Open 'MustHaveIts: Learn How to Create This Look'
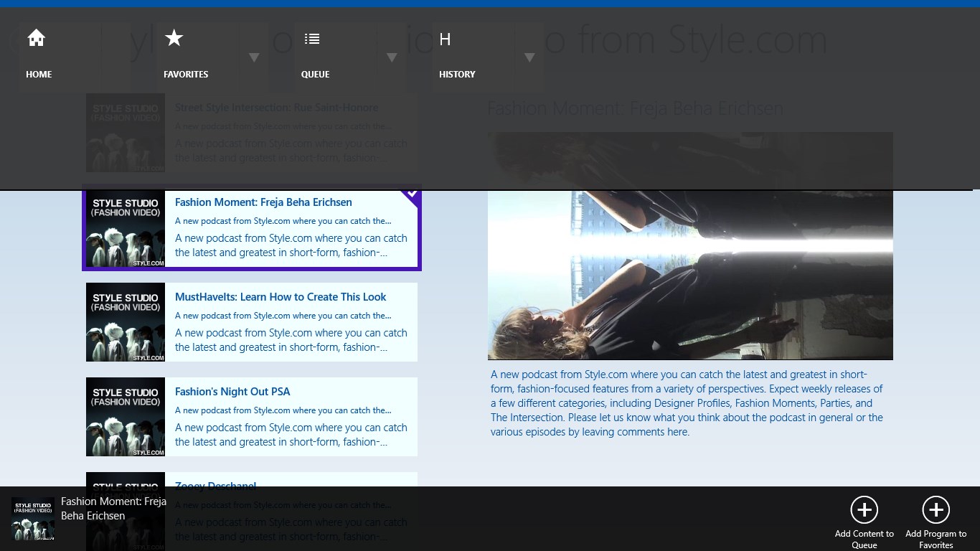 (281, 297)
